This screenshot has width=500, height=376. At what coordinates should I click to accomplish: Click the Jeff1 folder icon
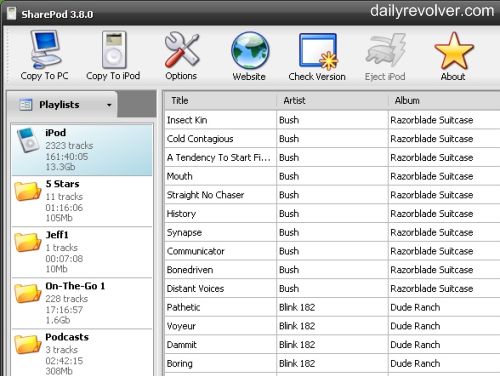coord(27,242)
